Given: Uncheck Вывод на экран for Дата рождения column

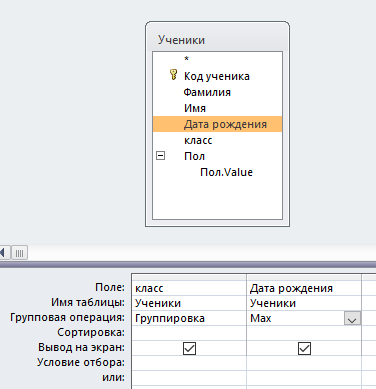Looking at the screenshot, I should tap(304, 348).
